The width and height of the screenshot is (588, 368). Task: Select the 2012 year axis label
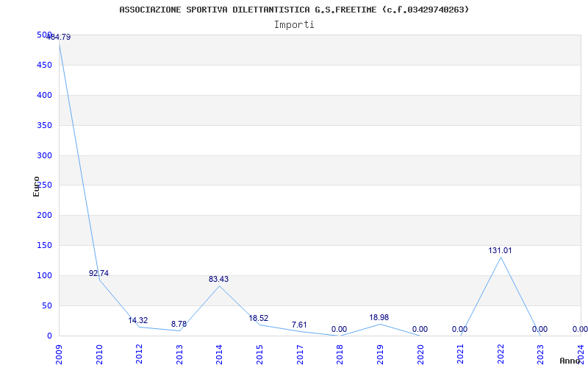click(139, 355)
